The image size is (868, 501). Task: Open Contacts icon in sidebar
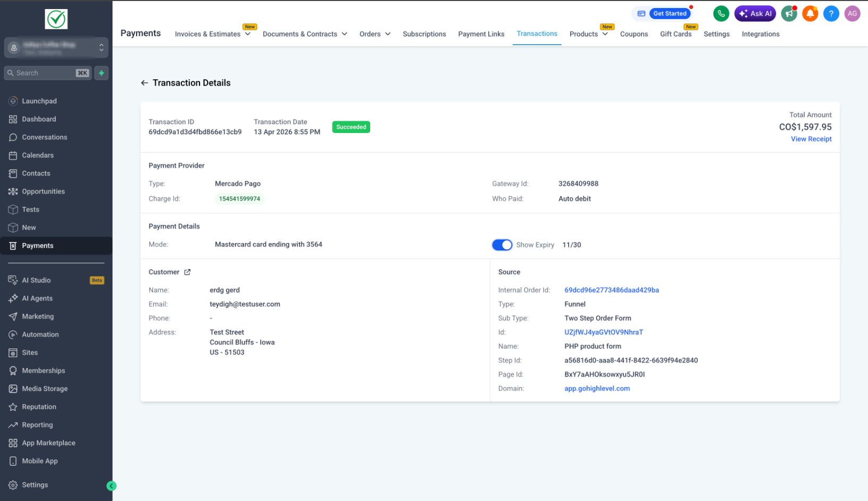point(13,173)
